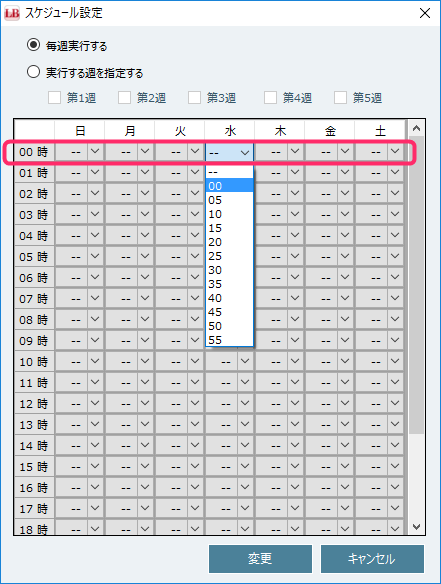
Task: Click the scrollbar down arrow
Action: [416, 527]
